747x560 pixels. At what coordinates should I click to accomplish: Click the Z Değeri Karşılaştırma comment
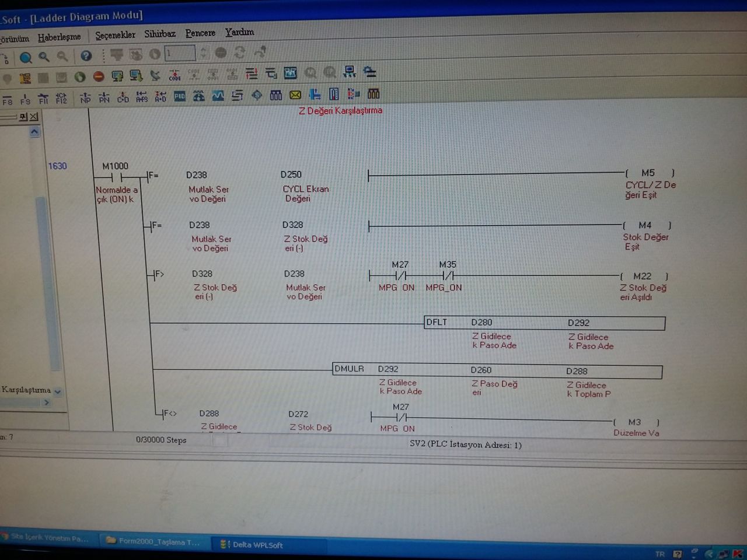tap(341, 110)
